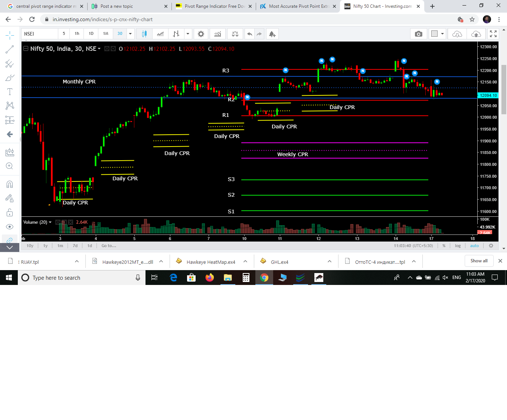The width and height of the screenshot is (507, 420).
Task: Set the 1y time range
Action: click(x=45, y=246)
